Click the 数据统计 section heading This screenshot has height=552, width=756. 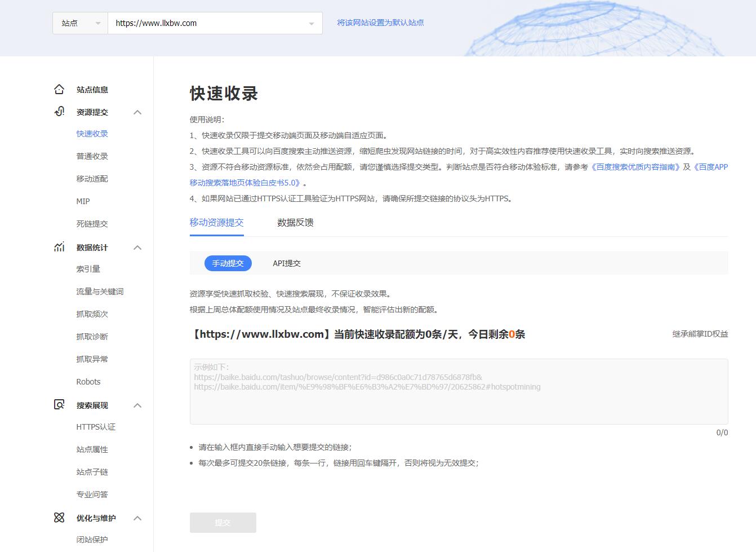[x=92, y=248]
